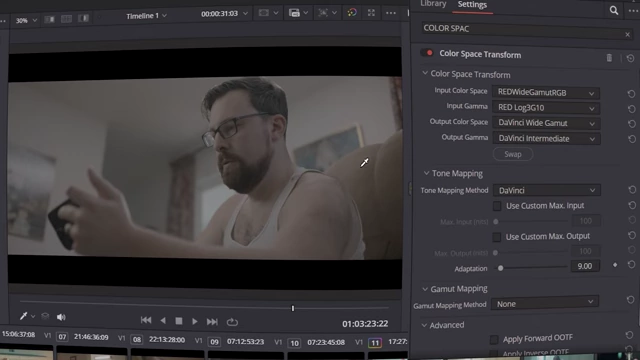Reset the Adaptation value
This screenshot has width=640, height=360.
tap(631, 265)
